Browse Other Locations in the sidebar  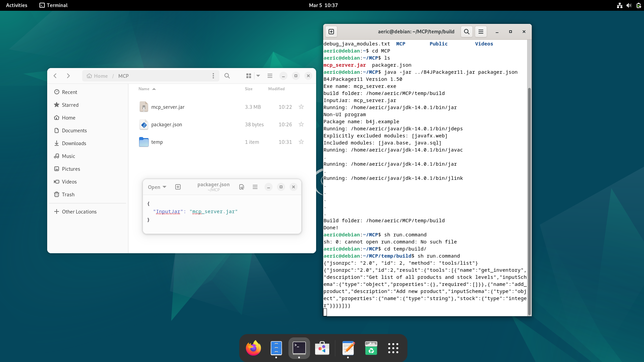click(79, 211)
